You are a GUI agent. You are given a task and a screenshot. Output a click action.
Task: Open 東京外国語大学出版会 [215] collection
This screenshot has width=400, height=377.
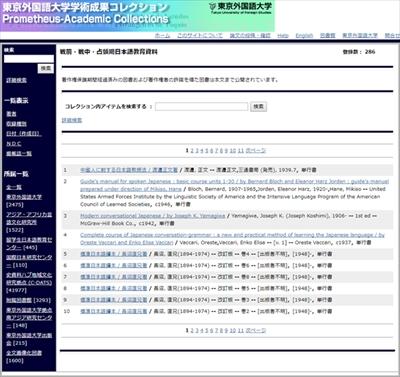point(29,339)
